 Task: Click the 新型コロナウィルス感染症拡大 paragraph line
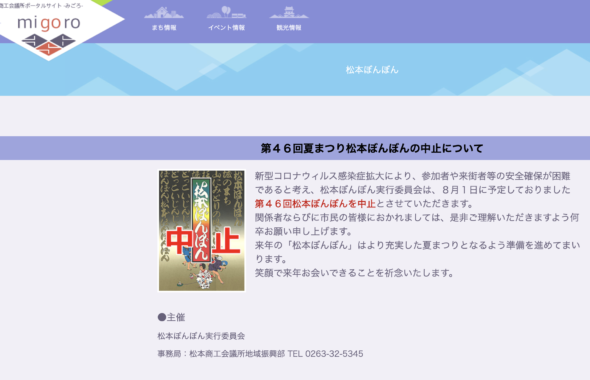coord(412,176)
